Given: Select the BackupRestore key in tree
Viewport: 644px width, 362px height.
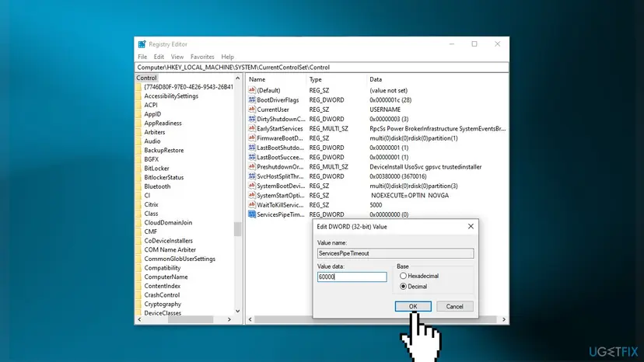Looking at the screenshot, I should (164, 150).
